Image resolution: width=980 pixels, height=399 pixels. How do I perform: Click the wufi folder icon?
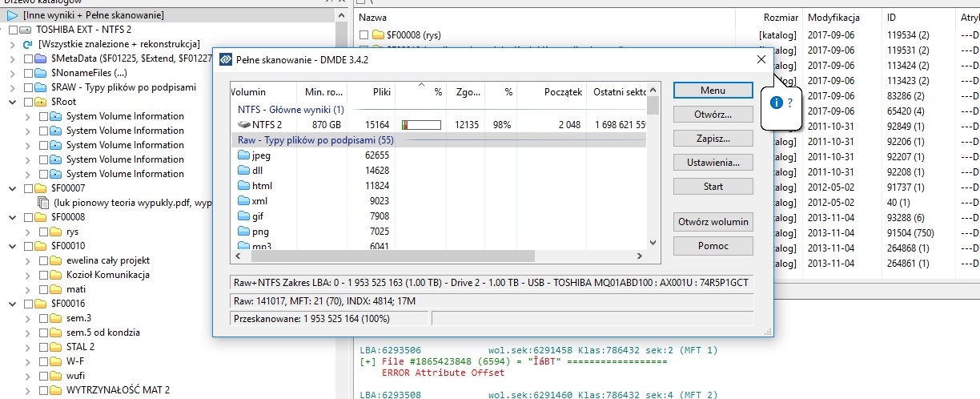[55, 376]
